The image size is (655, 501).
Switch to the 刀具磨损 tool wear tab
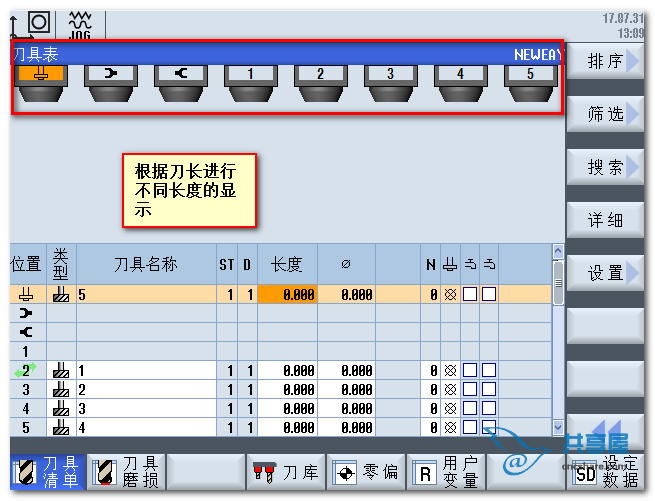click(127, 472)
